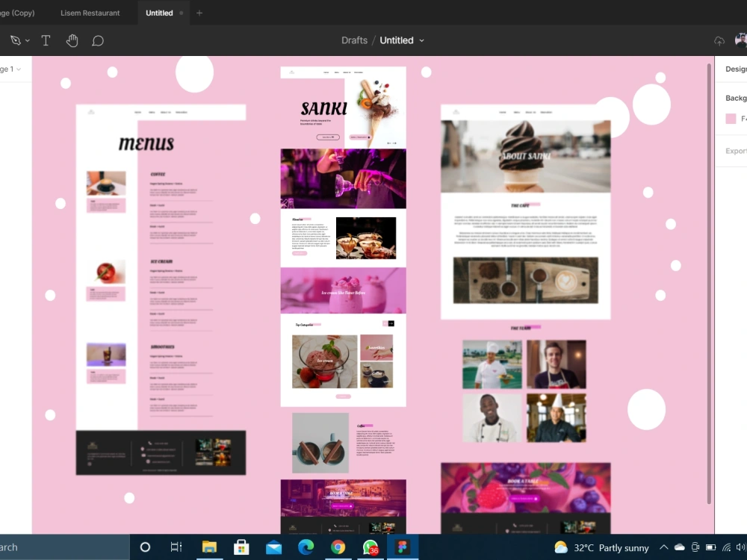The image size is (747, 560).
Task: Launch Google Chrome from taskbar
Action: pos(338,547)
